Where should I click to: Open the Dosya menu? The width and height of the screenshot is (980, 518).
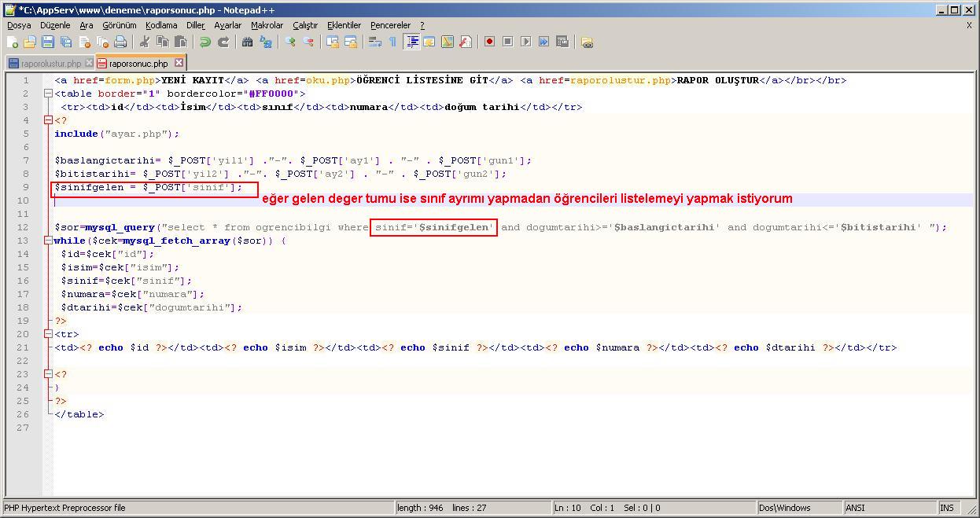[x=19, y=25]
